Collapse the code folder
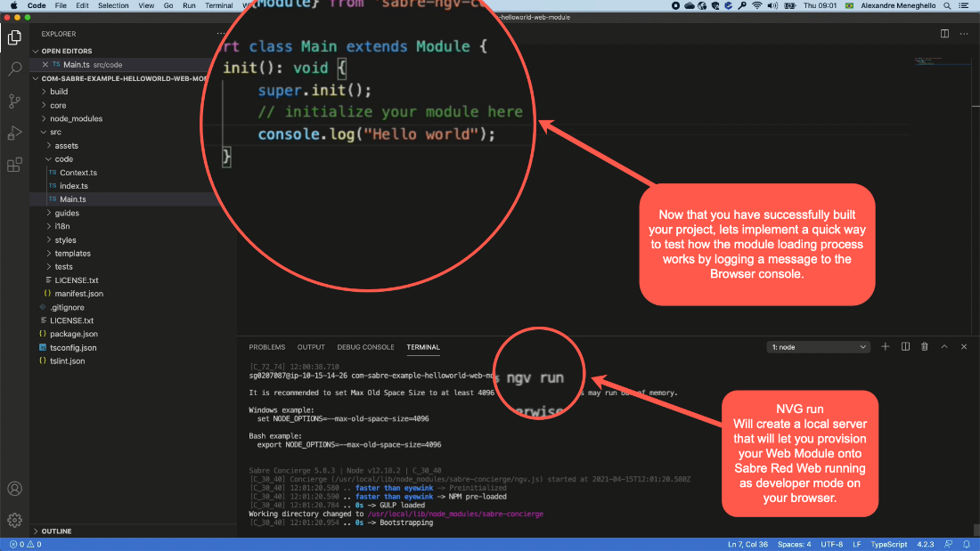 64,159
